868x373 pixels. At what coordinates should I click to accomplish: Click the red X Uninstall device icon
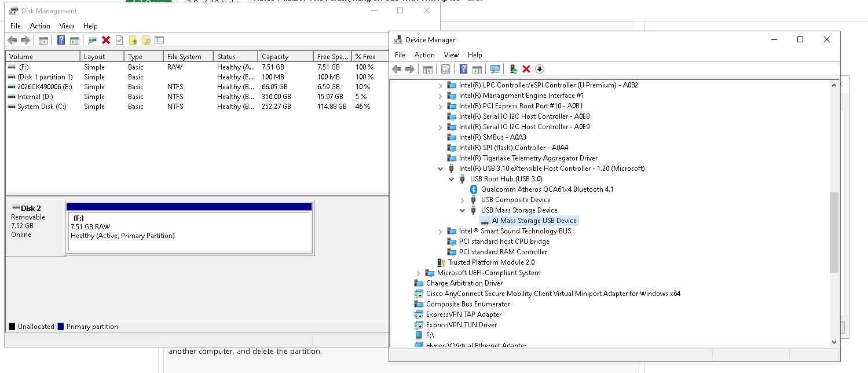point(526,69)
